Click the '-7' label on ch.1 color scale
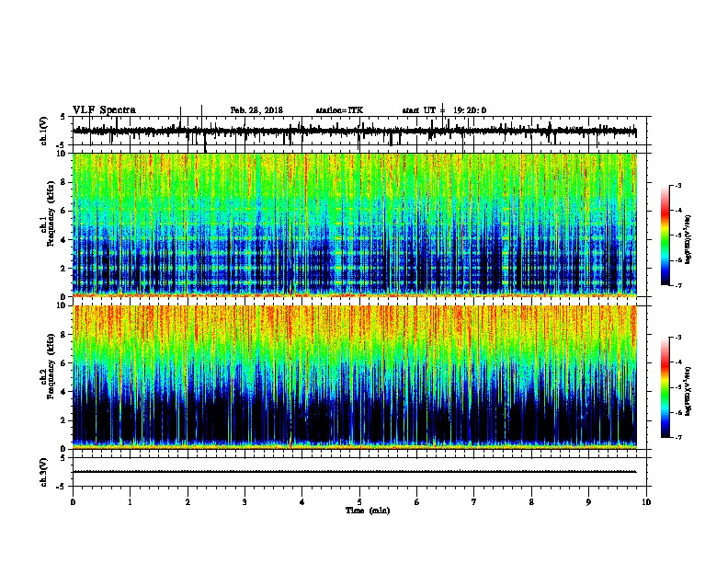 click(677, 285)
